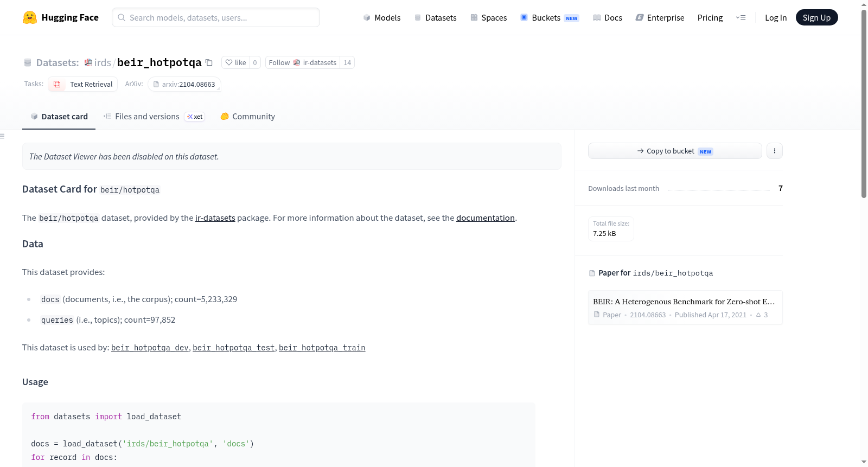Click the page vertical scrollbar

click(864, 103)
